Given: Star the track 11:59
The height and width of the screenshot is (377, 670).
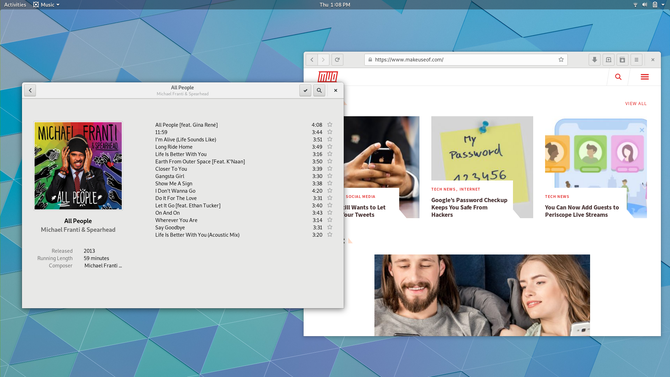Looking at the screenshot, I should click(329, 132).
